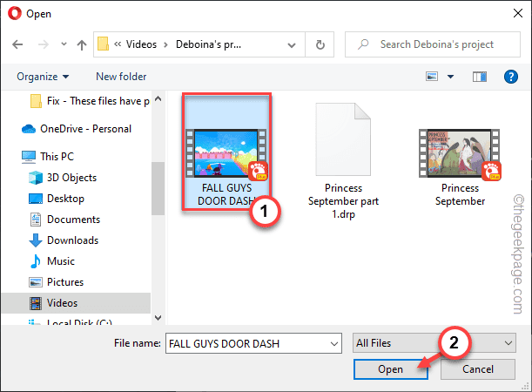Image resolution: width=532 pixels, height=392 pixels.
Task: Click the Open button
Action: (x=390, y=369)
